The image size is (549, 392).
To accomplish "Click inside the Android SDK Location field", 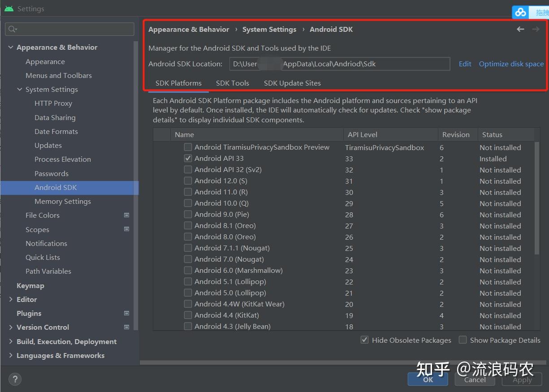I will (341, 64).
